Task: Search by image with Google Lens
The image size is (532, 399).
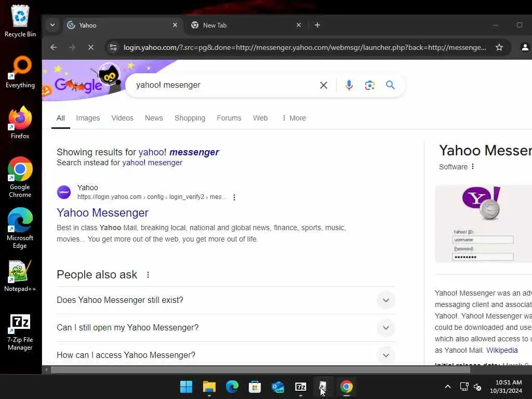Action: (x=369, y=85)
